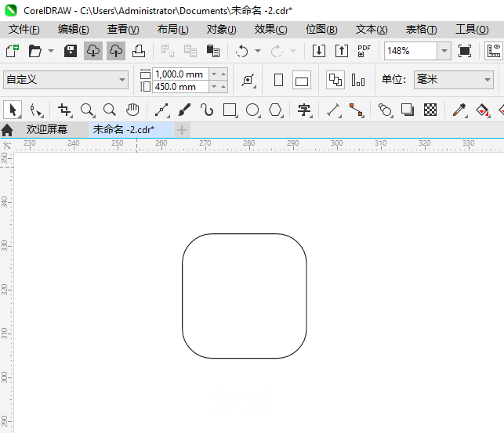Image resolution: width=504 pixels, height=433 pixels.
Task: Select the Ellipse tool
Action: tap(252, 110)
